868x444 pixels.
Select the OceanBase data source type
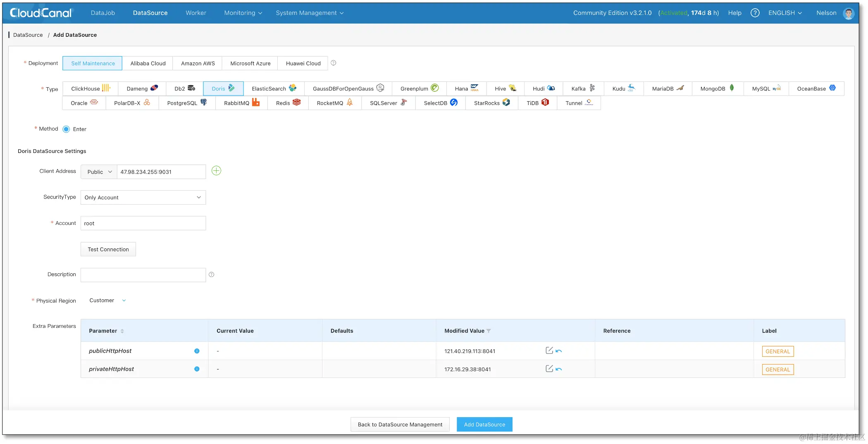(816, 88)
